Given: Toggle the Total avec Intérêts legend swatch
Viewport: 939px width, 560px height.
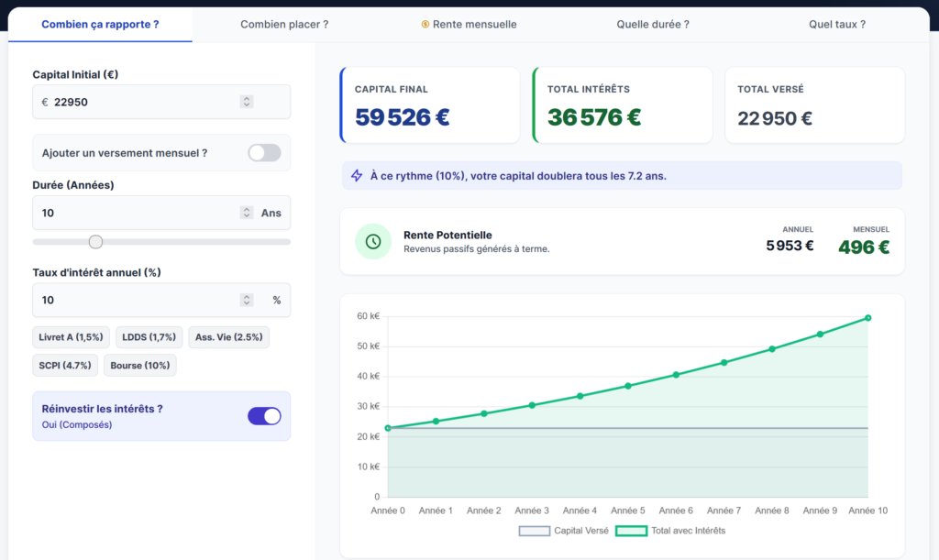Looking at the screenshot, I should point(631,531).
